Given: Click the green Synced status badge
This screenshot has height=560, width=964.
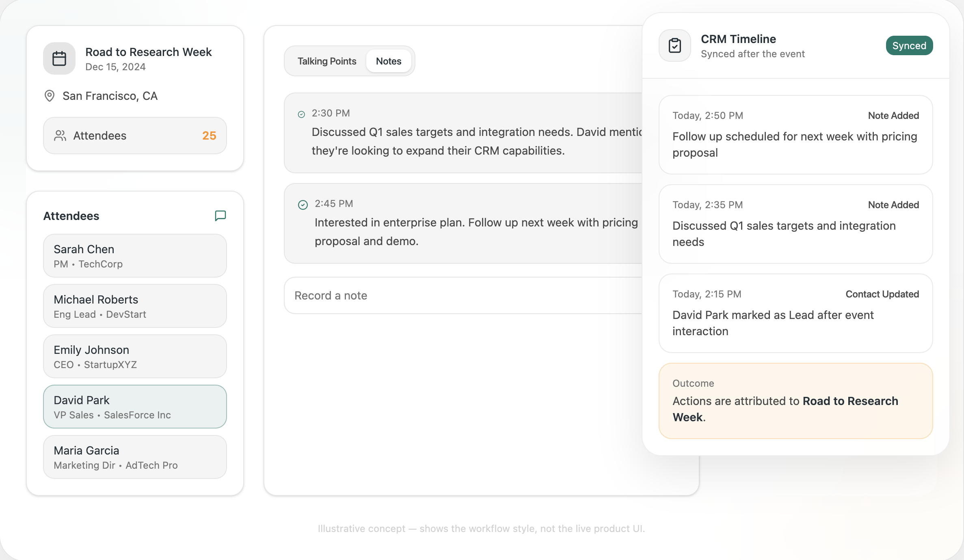Looking at the screenshot, I should [909, 45].
